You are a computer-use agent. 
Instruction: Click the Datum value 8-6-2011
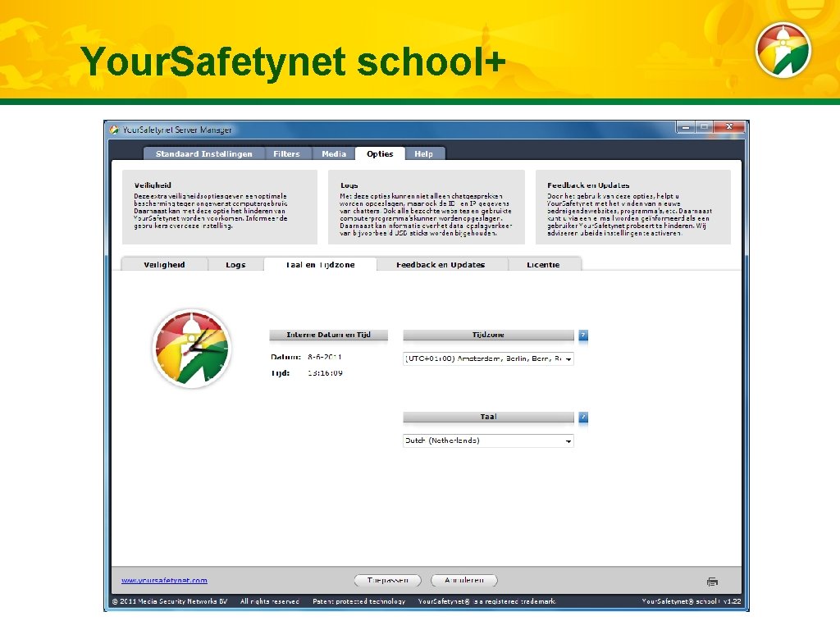(x=325, y=357)
